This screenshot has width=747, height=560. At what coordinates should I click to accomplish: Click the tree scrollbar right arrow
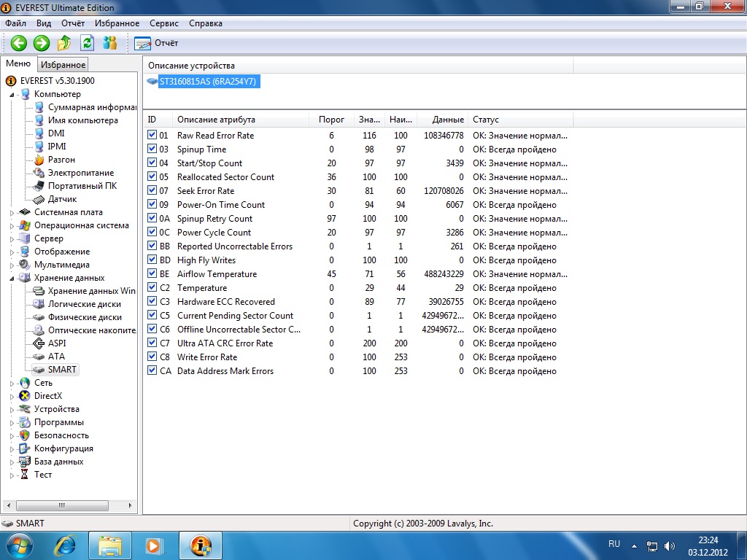130,505
